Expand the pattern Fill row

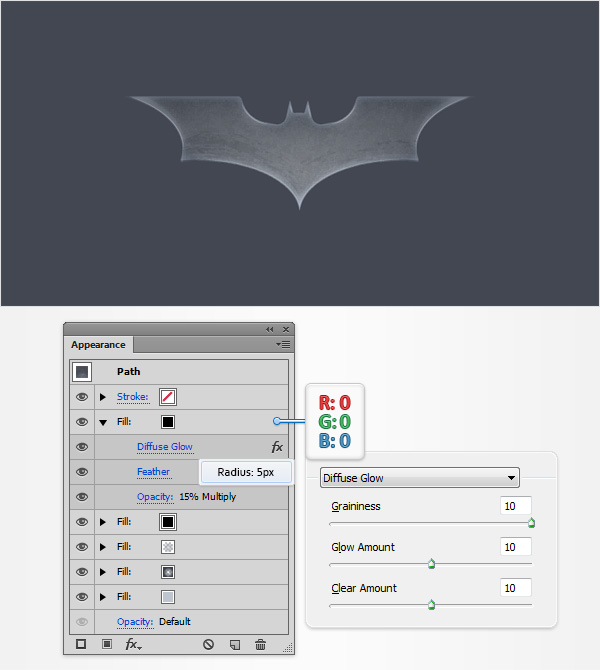(x=103, y=547)
